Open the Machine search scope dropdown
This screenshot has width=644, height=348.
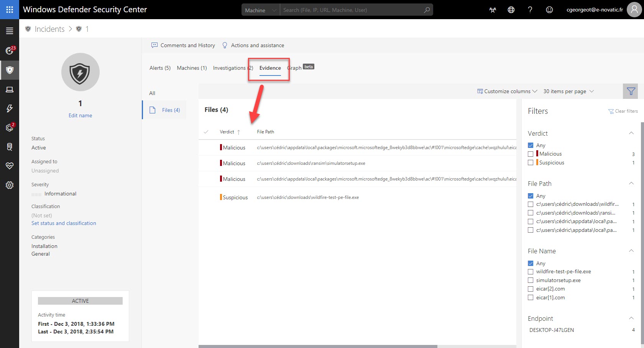[261, 10]
